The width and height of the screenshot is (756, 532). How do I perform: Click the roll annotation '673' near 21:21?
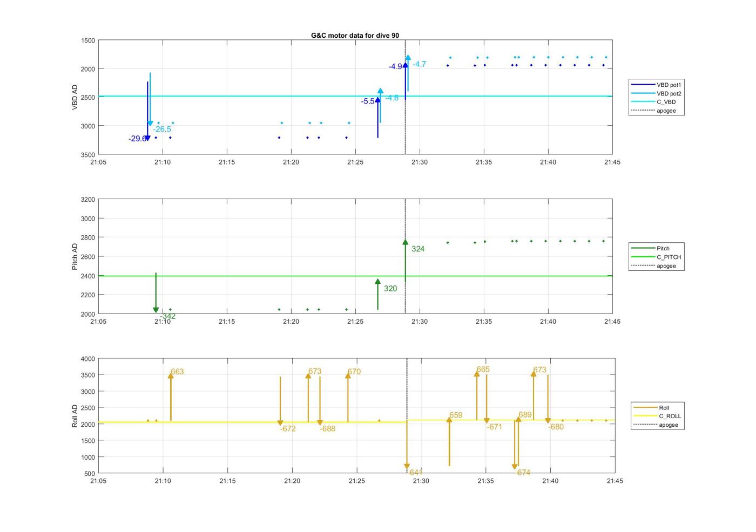click(x=315, y=371)
